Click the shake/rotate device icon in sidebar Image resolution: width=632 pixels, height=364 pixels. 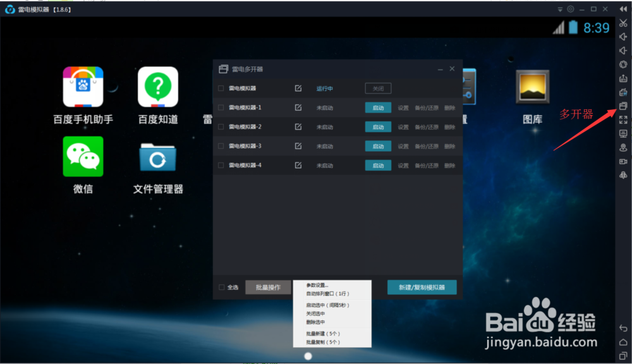pos(623,64)
